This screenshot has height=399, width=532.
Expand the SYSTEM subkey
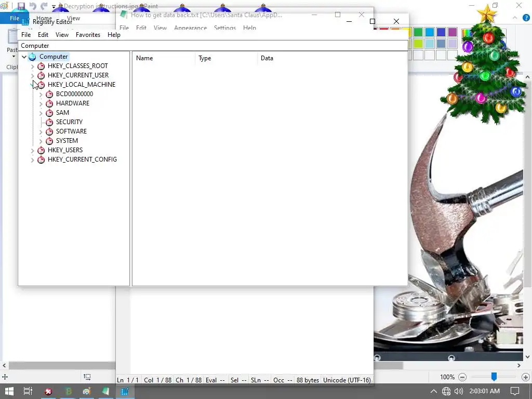[x=41, y=141]
